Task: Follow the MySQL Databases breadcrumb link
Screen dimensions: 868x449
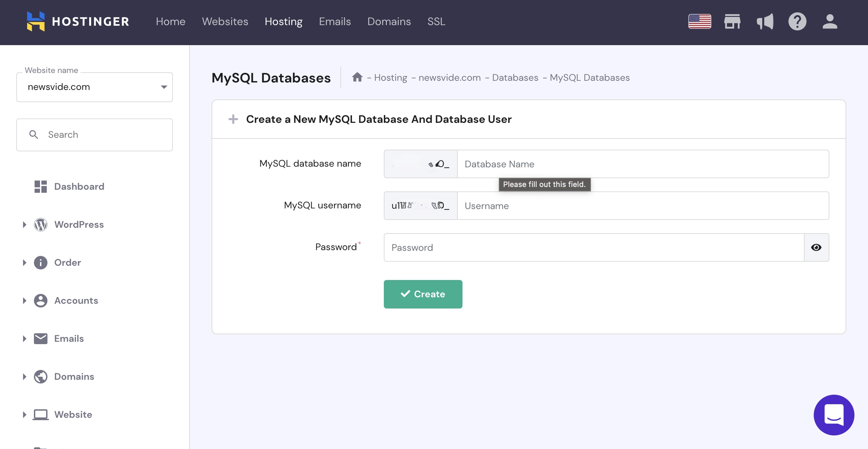Action: point(590,77)
